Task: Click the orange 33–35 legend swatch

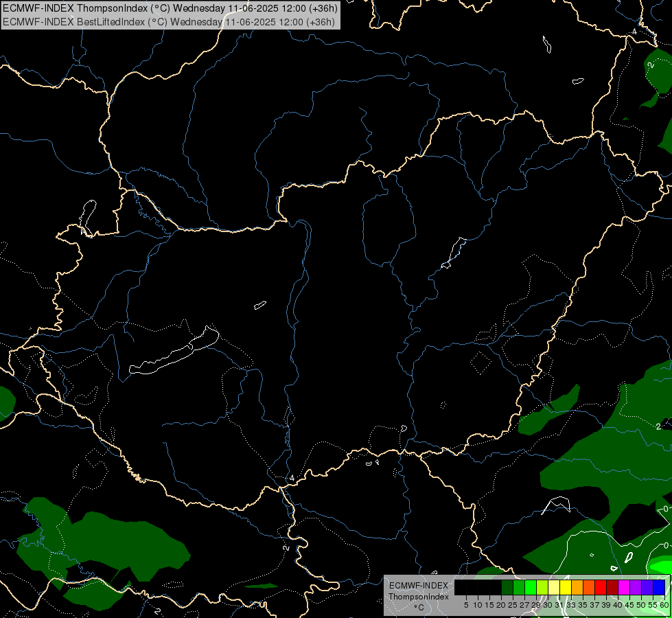Action: [577, 587]
